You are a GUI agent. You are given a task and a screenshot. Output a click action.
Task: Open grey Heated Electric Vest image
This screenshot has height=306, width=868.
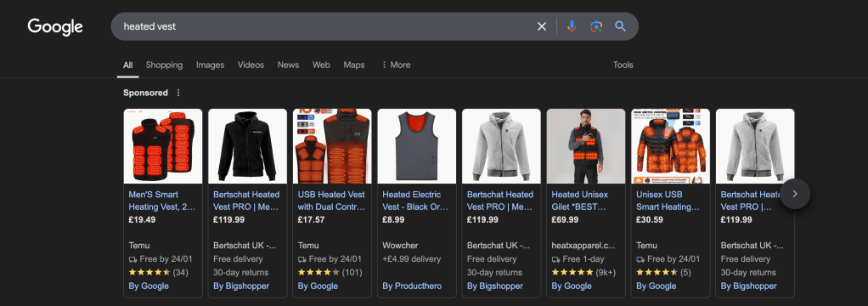tap(417, 146)
